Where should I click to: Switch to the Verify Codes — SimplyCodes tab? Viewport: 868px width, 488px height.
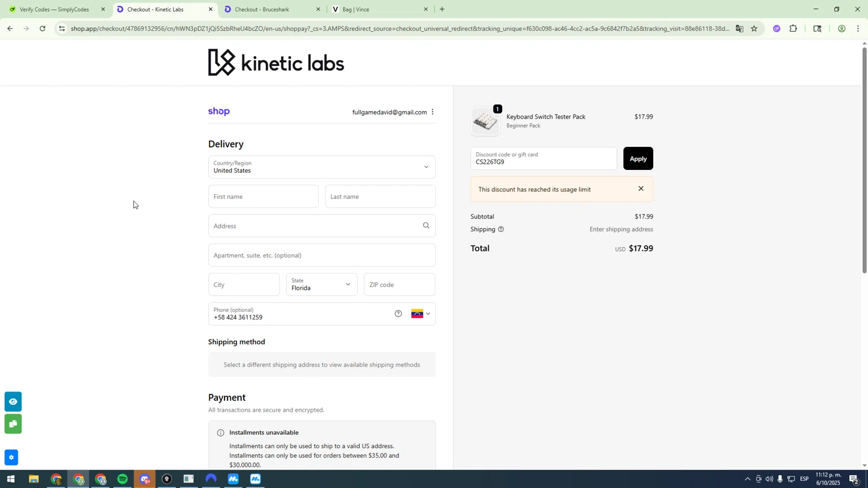coord(56,9)
